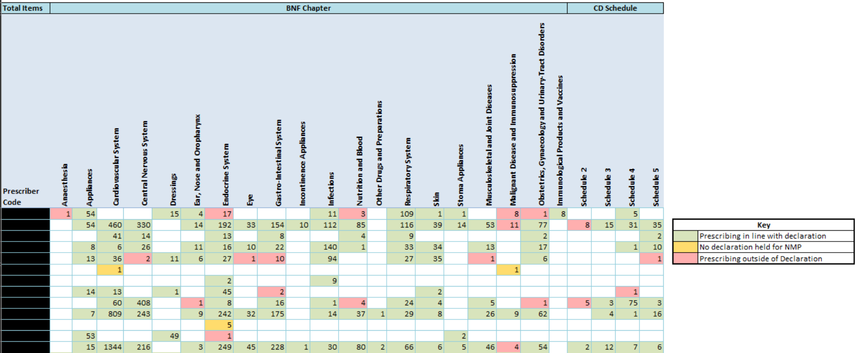This screenshot has height=353, width=868.
Task: Select the cell with value 66
Action: tap(401, 347)
